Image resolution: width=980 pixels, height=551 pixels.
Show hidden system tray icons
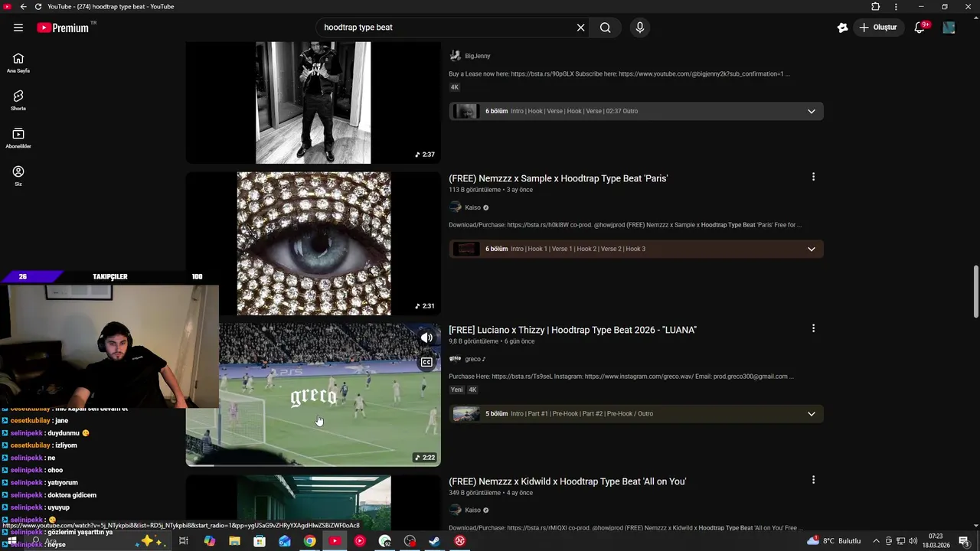(876, 541)
